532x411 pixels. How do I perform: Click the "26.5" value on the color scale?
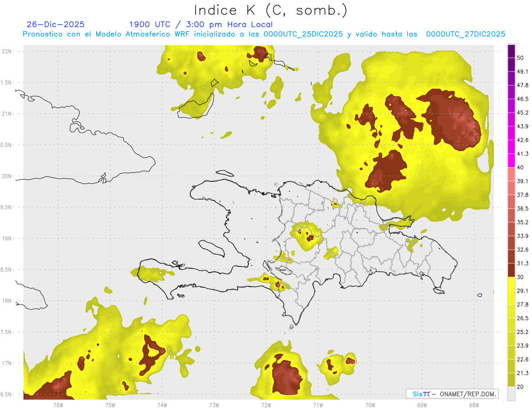[523, 318]
